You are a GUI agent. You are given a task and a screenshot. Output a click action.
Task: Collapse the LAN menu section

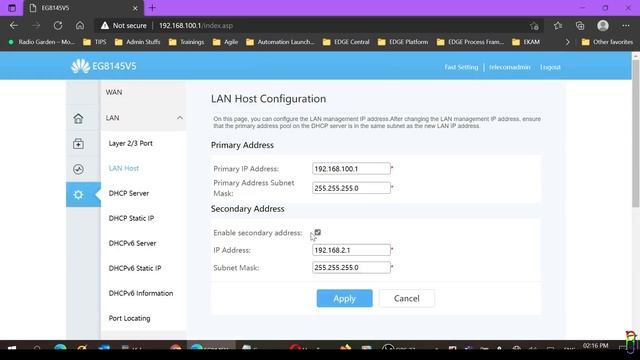[x=180, y=118]
